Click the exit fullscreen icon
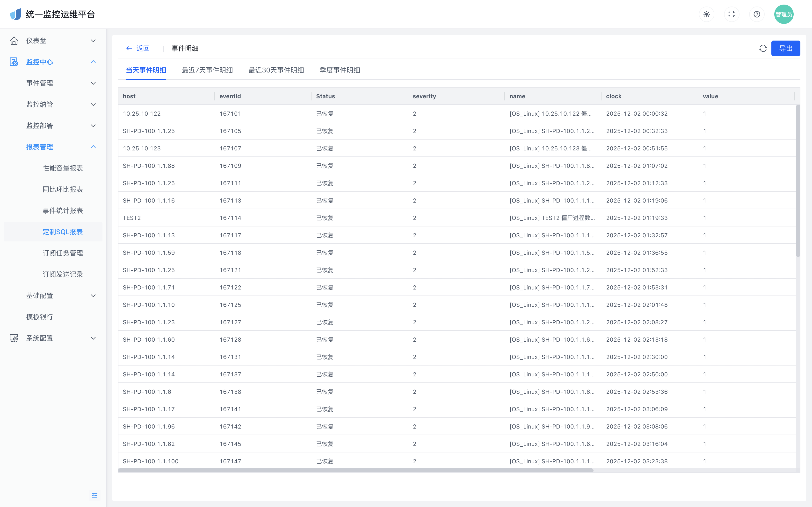Screen dimensions: 812x507 point(732,14)
